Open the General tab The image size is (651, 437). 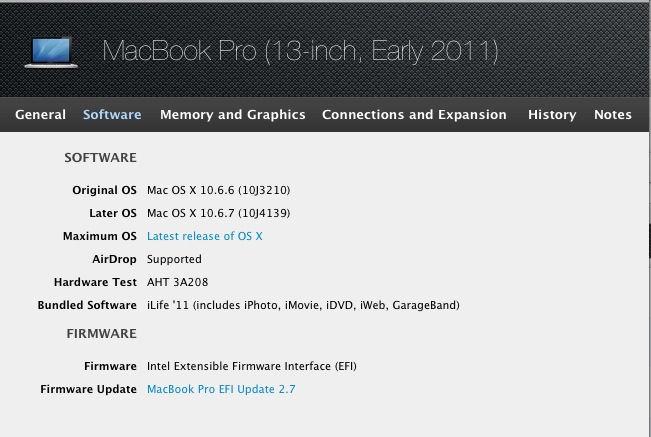pos(40,115)
